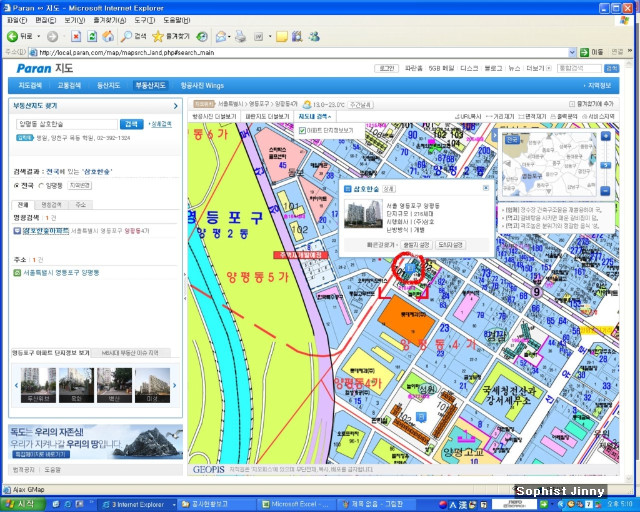This screenshot has width=640, height=512.
Task: Open the address bar dropdown arrow
Action: [572, 52]
